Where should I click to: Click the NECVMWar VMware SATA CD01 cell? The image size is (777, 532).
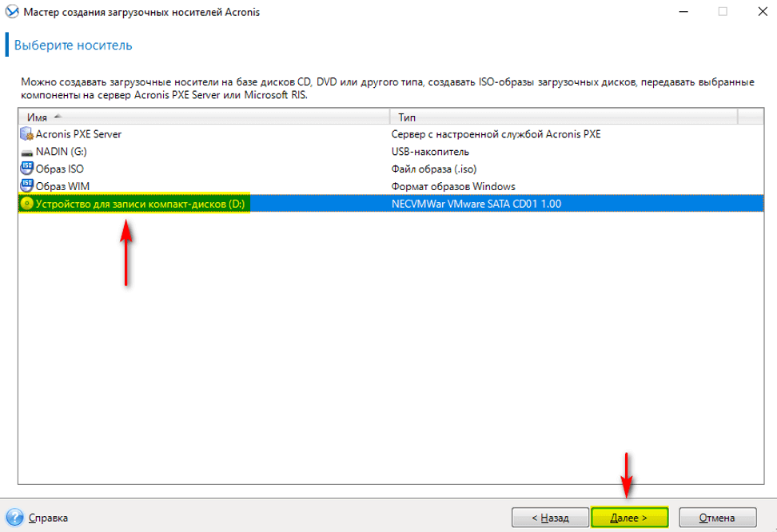point(476,204)
